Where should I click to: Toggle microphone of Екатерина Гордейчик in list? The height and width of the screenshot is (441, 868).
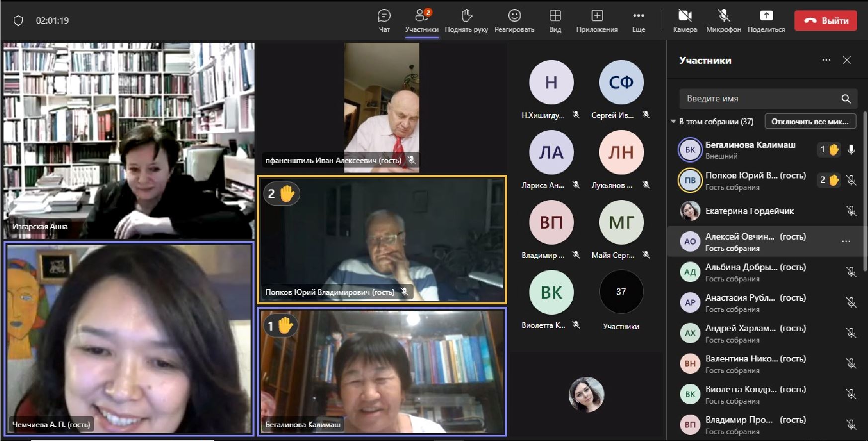(851, 211)
